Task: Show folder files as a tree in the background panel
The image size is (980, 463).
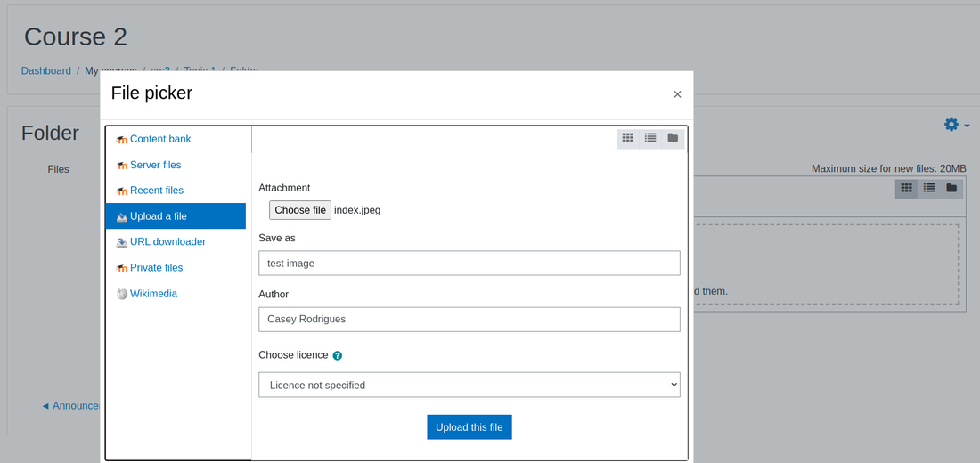Action: pyautogui.click(x=951, y=188)
